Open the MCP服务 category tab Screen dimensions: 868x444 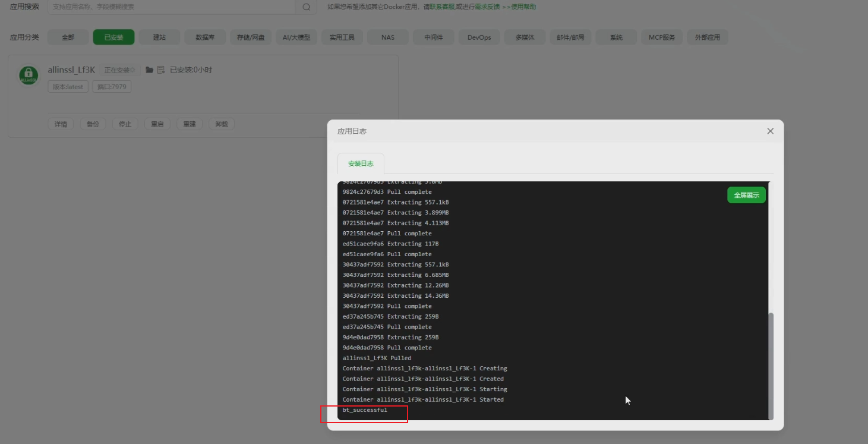pyautogui.click(x=661, y=37)
